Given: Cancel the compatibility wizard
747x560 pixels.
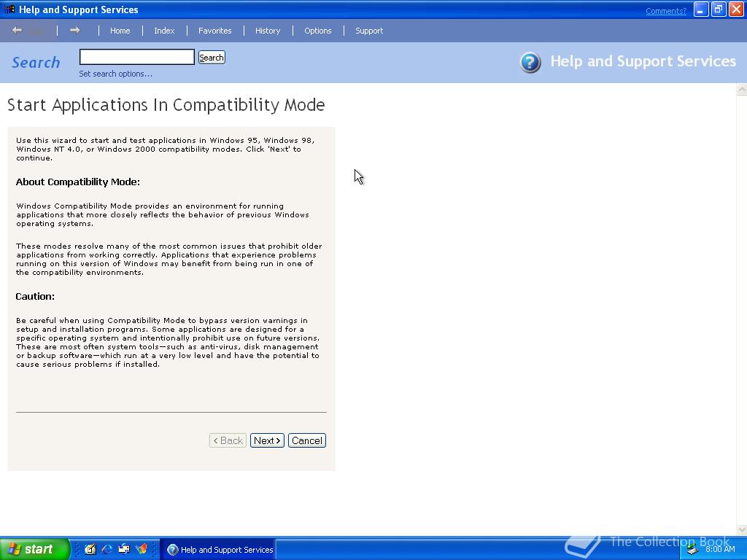Looking at the screenshot, I should 307,440.
